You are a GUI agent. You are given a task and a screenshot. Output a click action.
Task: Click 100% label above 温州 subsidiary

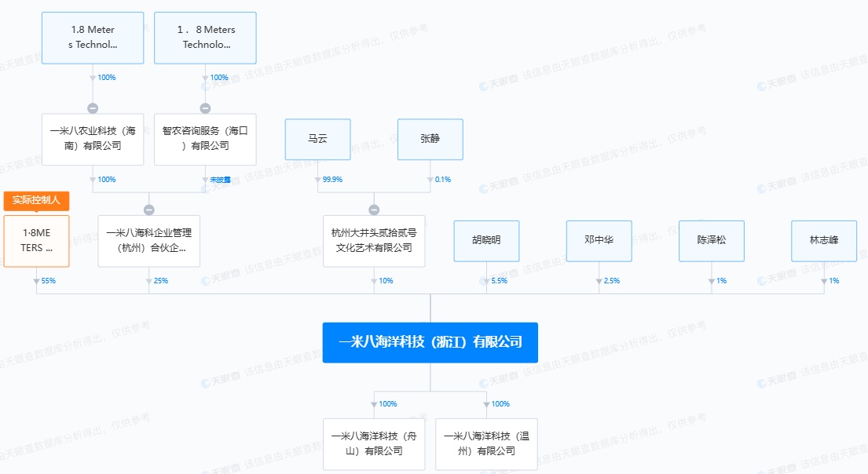500,404
